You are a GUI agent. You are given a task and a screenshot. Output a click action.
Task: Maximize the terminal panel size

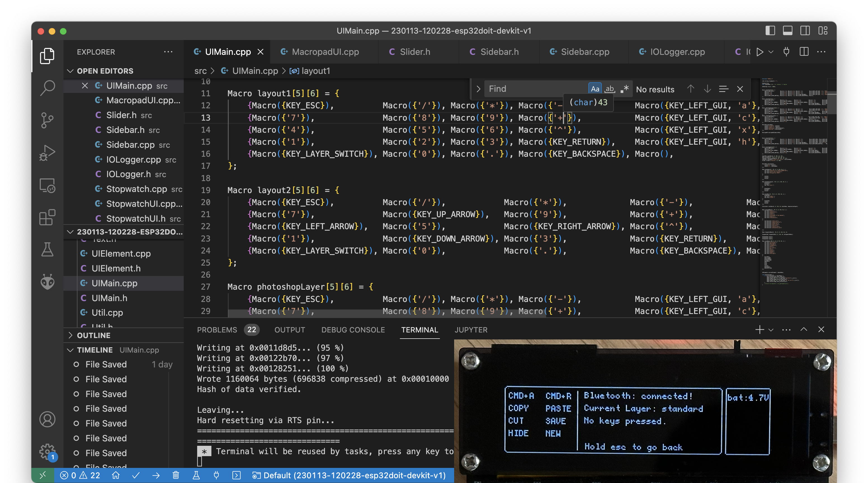804,330
